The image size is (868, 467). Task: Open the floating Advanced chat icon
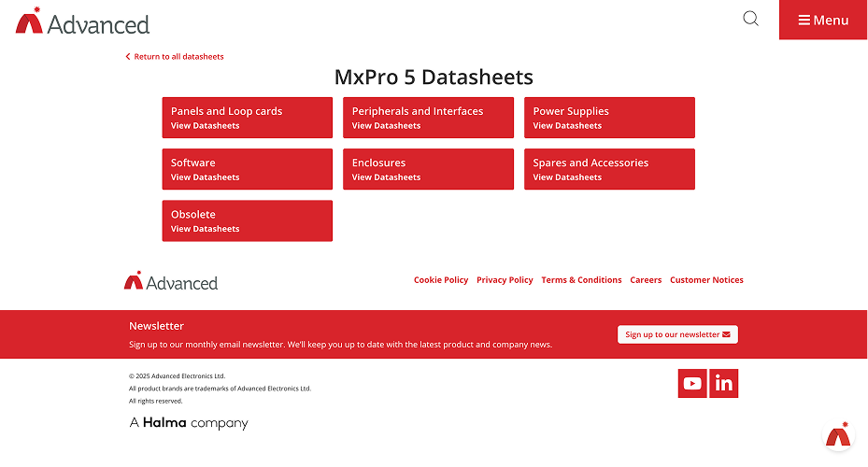[838, 435]
